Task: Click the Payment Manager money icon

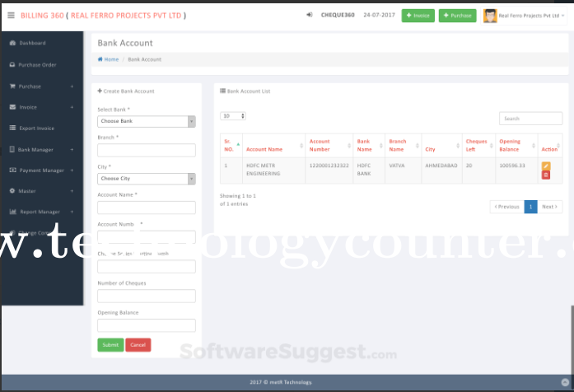Action: coord(13,170)
